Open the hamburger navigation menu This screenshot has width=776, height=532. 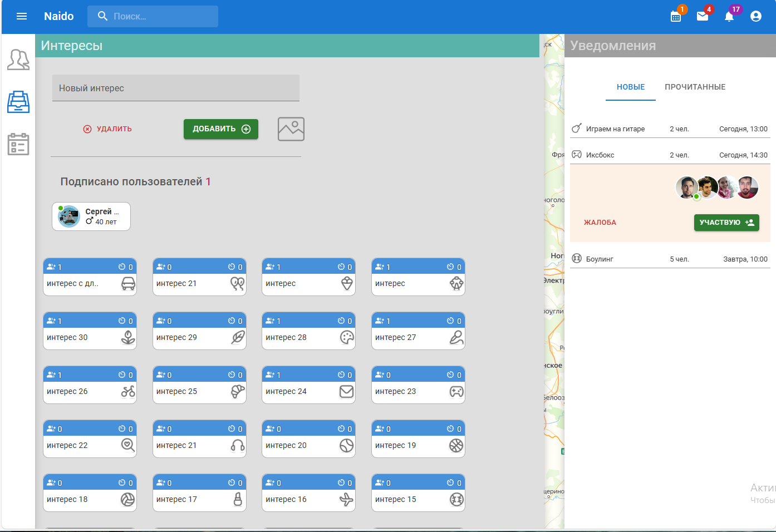click(22, 16)
